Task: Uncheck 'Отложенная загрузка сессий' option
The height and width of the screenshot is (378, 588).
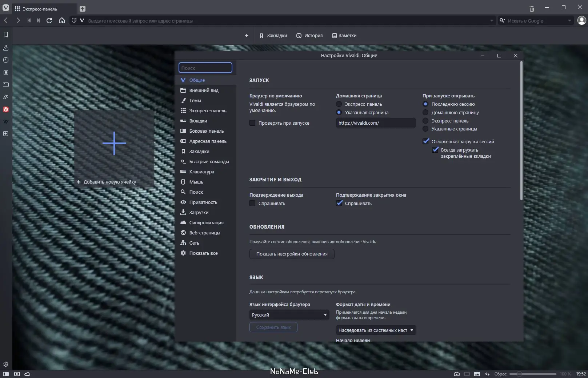Action: click(x=426, y=141)
